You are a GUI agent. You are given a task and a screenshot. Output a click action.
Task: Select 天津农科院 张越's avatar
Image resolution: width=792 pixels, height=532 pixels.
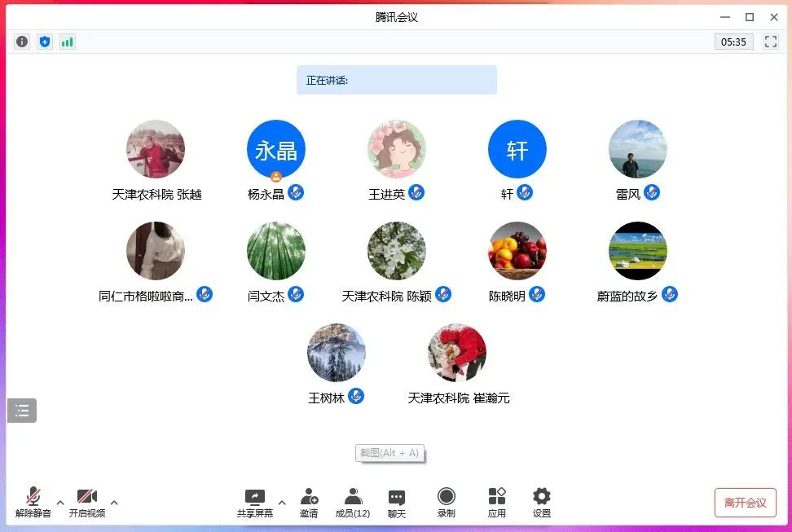(x=156, y=149)
